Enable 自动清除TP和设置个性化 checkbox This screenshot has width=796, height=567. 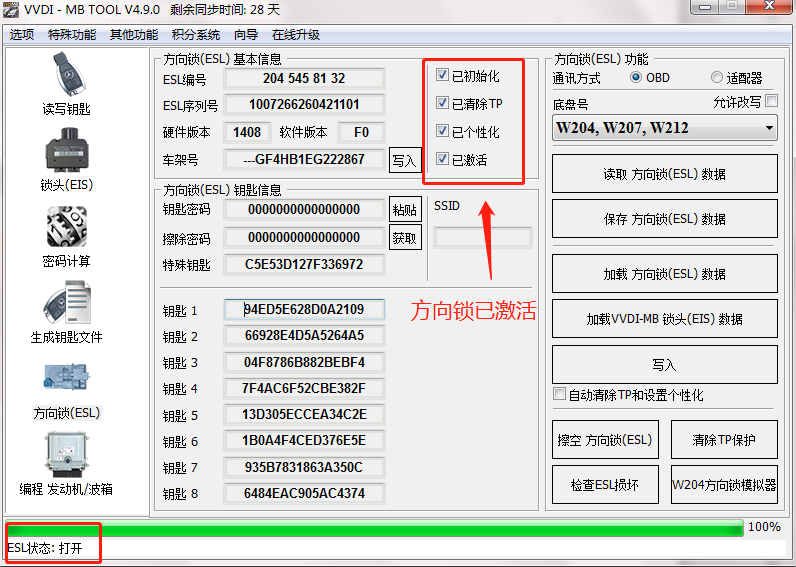pyautogui.click(x=559, y=393)
